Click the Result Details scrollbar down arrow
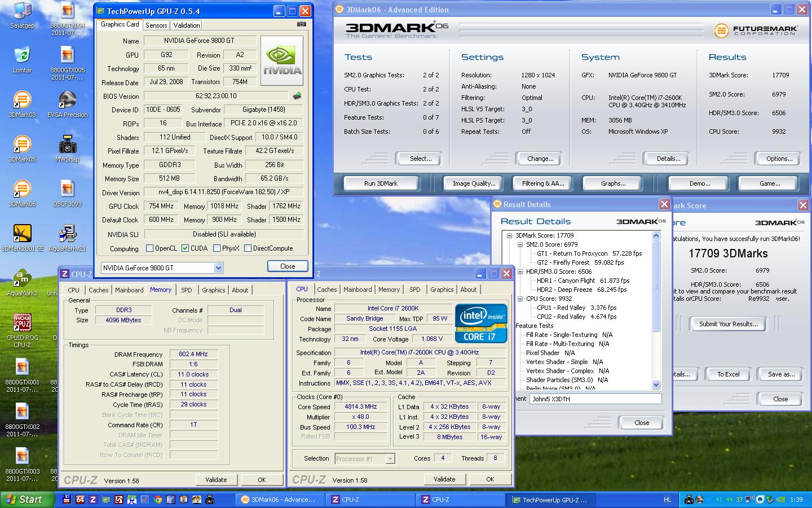The height and width of the screenshot is (508, 812). pos(656,384)
